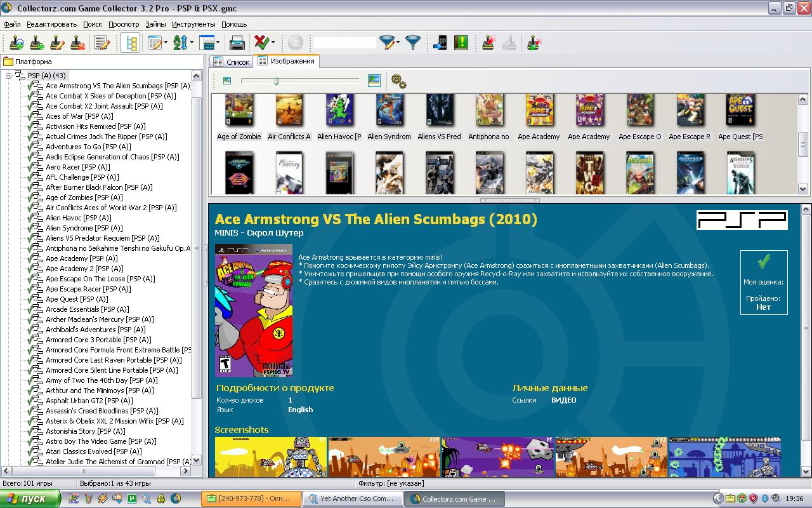The height and width of the screenshot is (508, 812).
Task: Click the export to mobile device icon
Action: [x=440, y=43]
